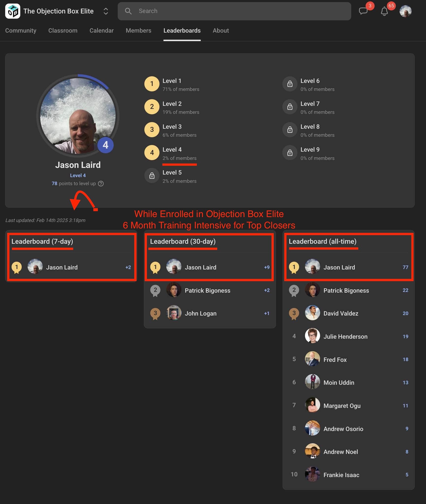Open the Objection Box Elite logo icon
The width and height of the screenshot is (426, 504).
[13, 11]
